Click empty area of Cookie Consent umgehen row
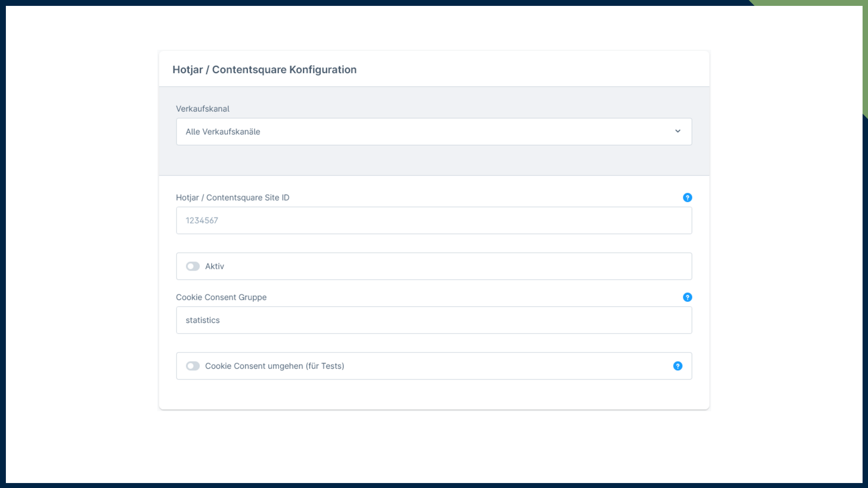 497,366
